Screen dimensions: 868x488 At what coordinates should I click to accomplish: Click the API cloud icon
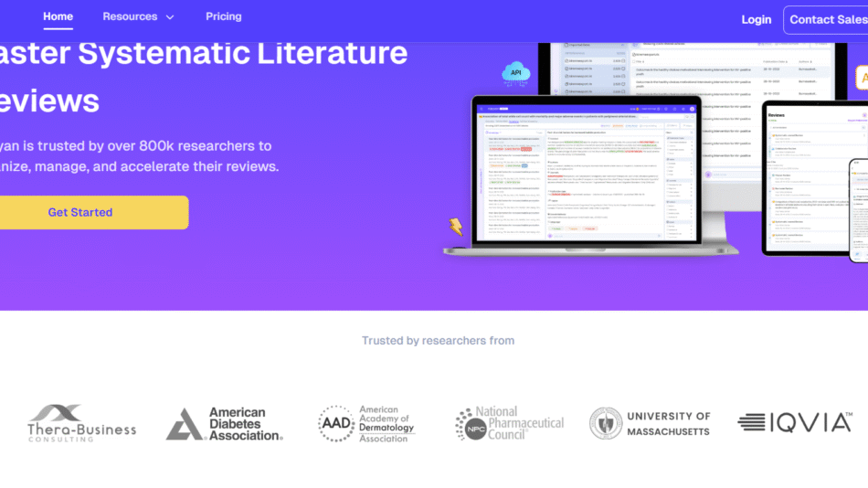[x=516, y=73]
